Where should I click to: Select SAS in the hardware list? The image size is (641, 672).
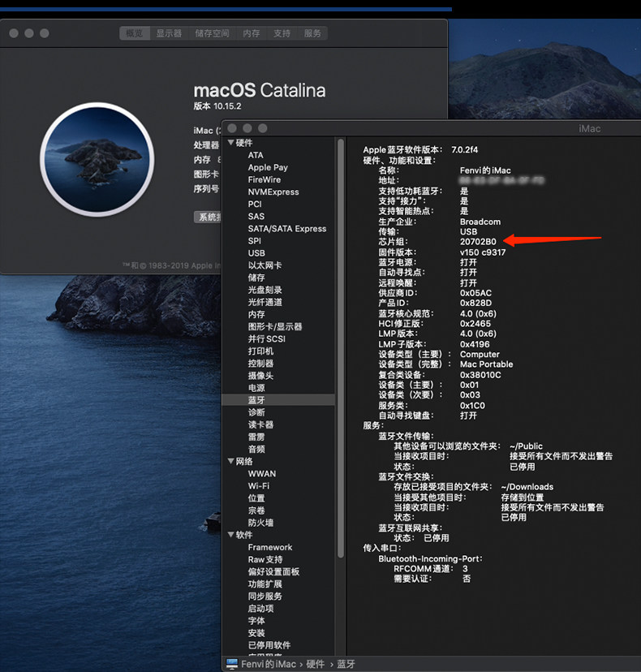click(256, 217)
